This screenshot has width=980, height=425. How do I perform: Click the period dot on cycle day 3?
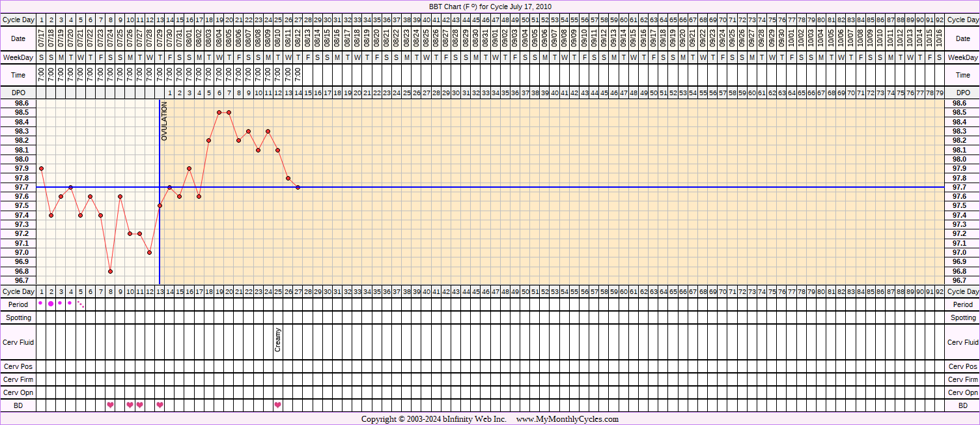(61, 303)
